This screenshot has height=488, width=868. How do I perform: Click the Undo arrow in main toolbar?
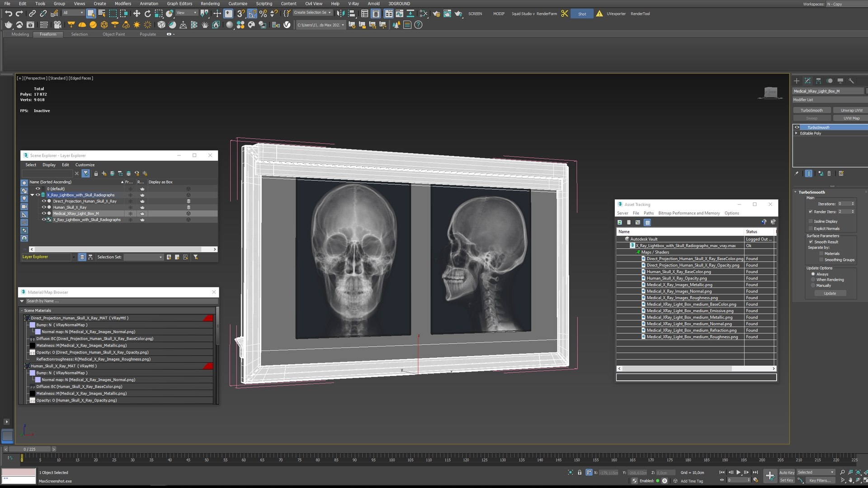point(9,14)
